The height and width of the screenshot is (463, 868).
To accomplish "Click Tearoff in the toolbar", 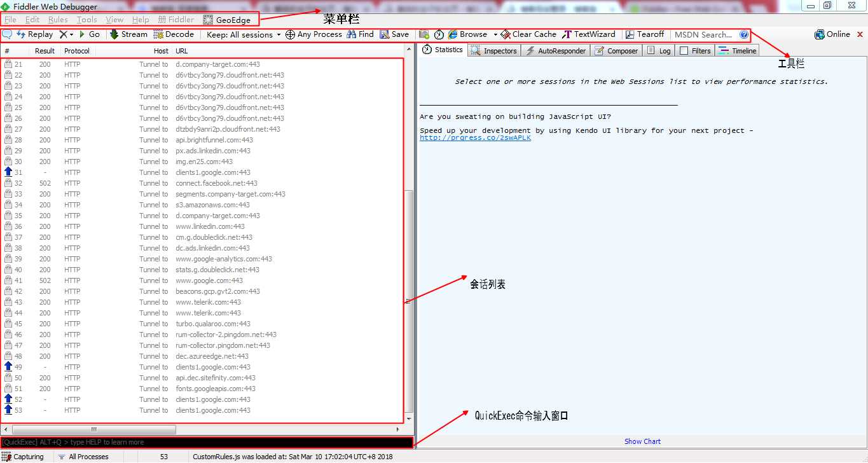I will click(645, 34).
